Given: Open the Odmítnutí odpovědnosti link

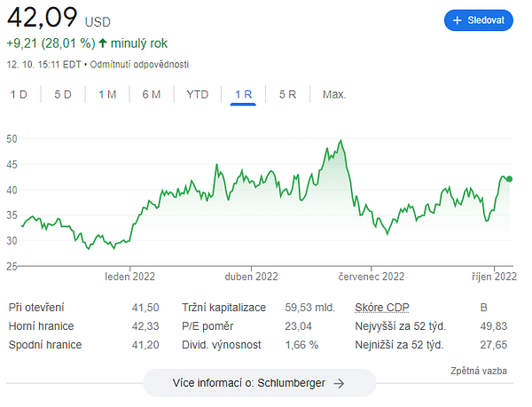Looking at the screenshot, I should click(x=139, y=65).
